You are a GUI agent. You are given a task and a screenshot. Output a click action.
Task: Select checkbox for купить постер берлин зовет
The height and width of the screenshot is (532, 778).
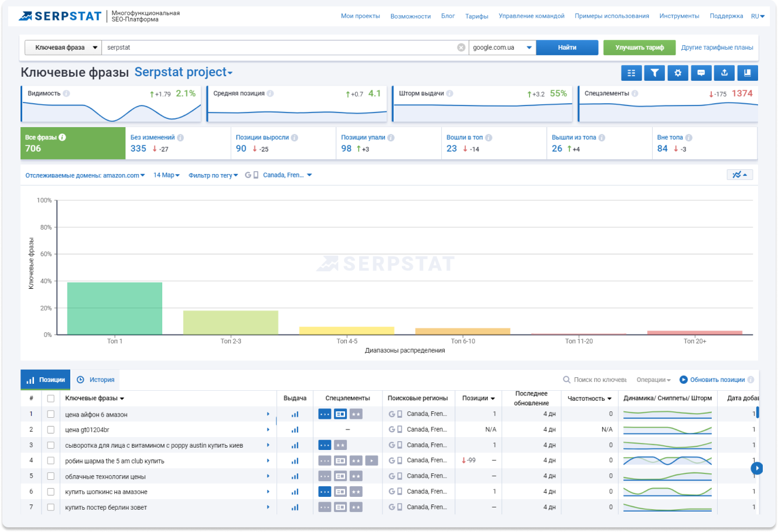(51, 507)
